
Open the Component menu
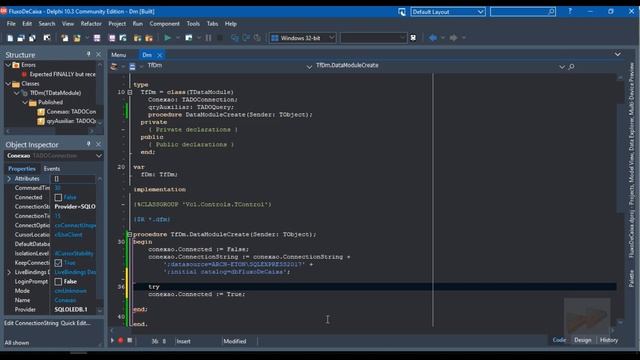click(164, 24)
